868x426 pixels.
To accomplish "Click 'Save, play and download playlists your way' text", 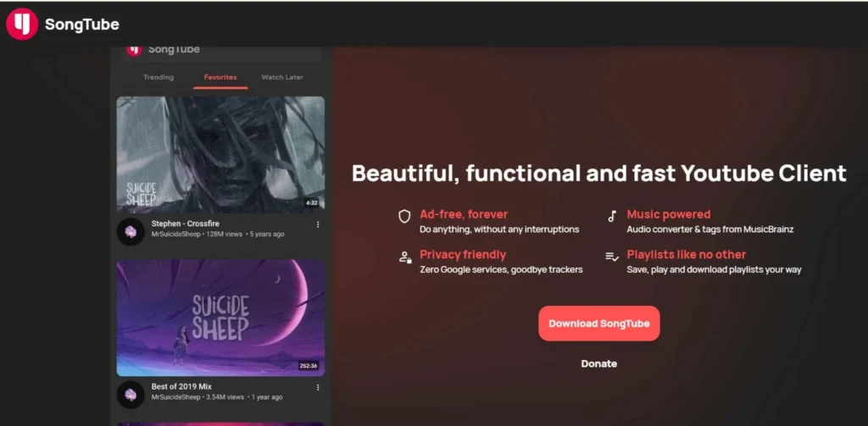I will (x=714, y=269).
